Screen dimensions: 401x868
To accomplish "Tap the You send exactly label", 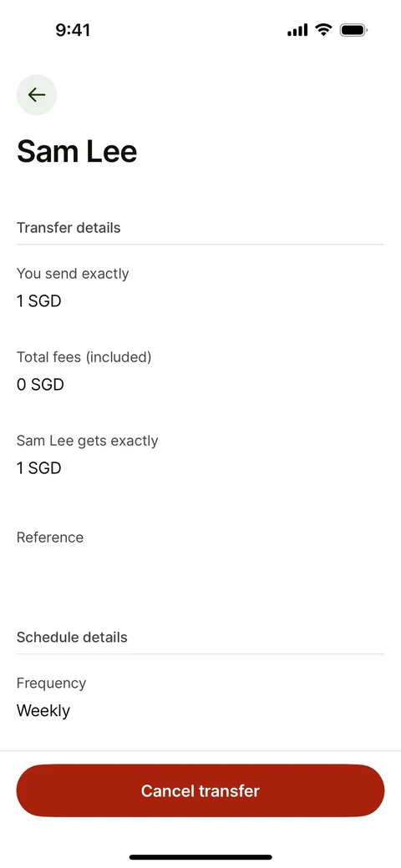I will [73, 274].
